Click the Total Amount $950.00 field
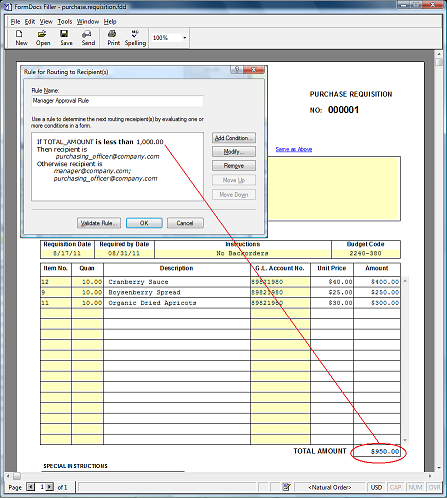This screenshot has width=447, height=498. pos(377,452)
